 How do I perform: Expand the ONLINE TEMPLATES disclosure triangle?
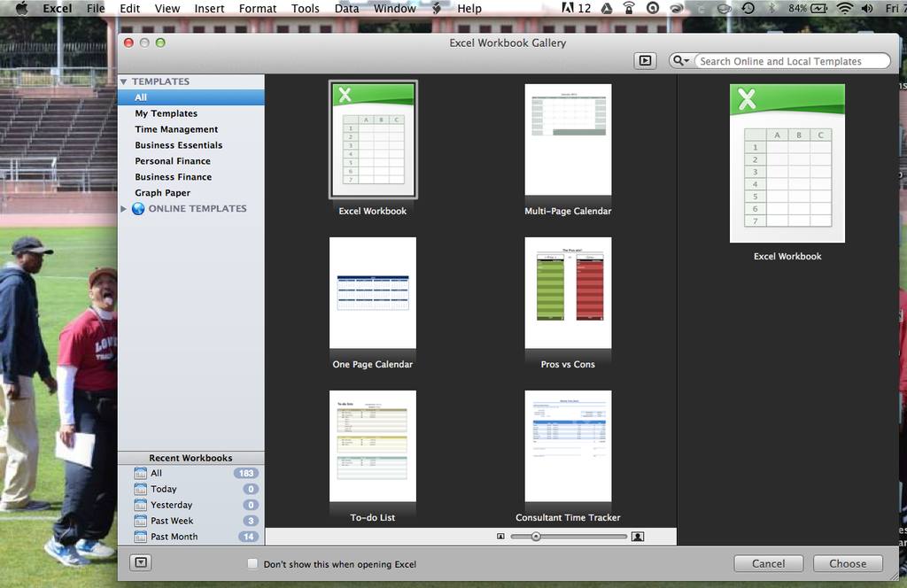point(124,208)
